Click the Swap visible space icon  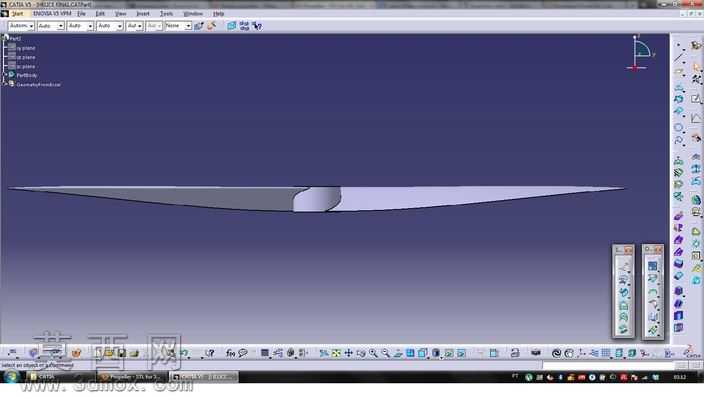[461, 353]
